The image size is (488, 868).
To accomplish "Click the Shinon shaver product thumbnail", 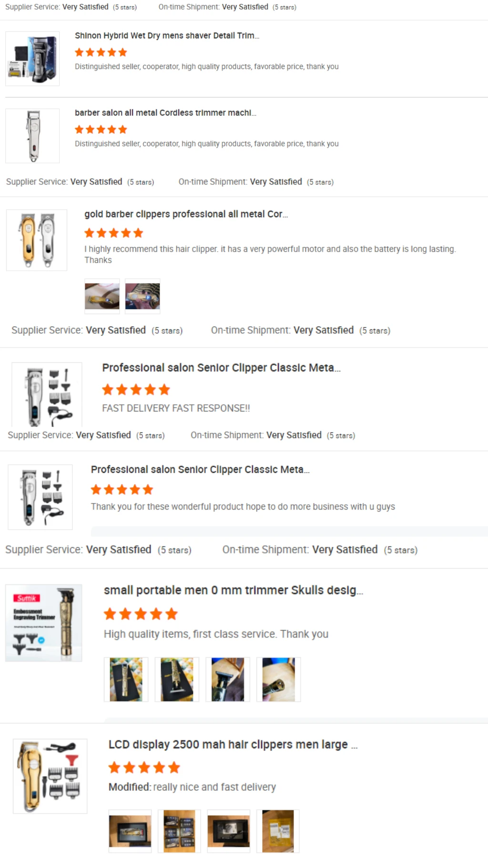I will click(x=32, y=59).
